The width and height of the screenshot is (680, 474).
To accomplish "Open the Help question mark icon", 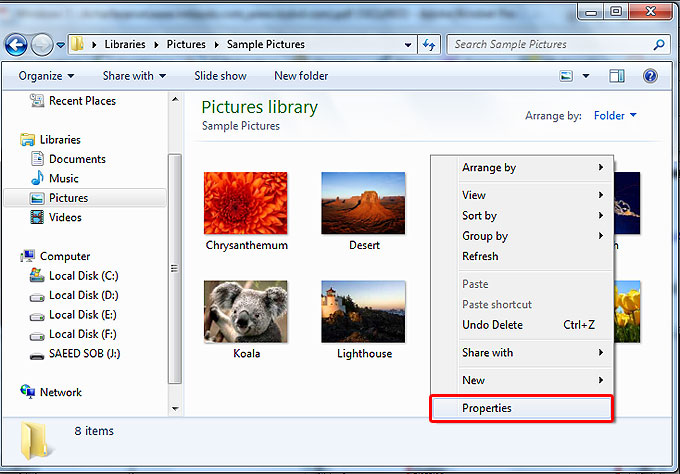I will pos(649,76).
